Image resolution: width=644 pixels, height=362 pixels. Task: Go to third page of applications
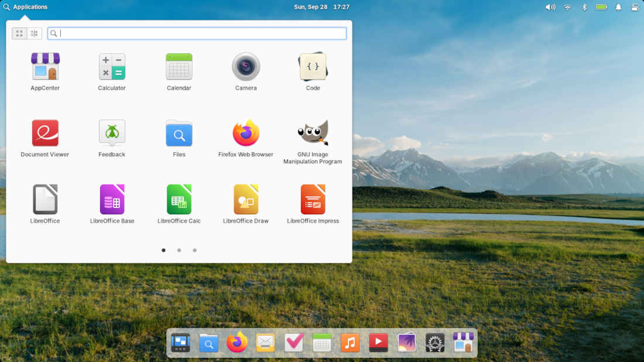[x=194, y=250]
